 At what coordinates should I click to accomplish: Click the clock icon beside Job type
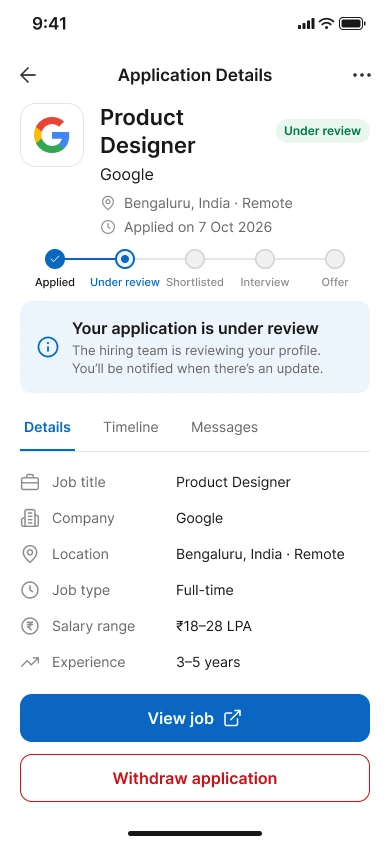30,590
